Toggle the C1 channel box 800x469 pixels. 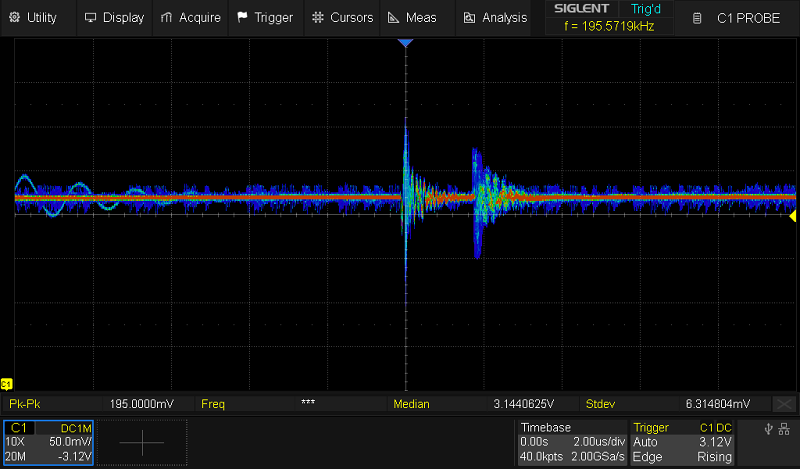point(49,442)
